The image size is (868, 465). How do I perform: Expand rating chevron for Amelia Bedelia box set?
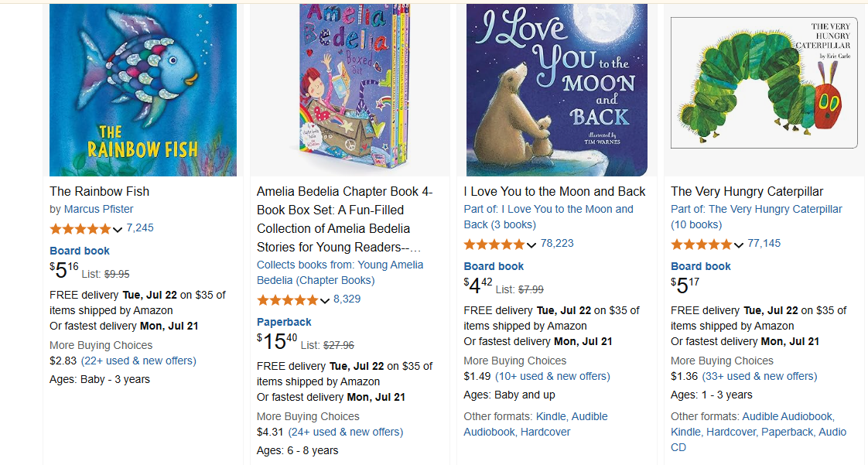pyautogui.click(x=325, y=300)
